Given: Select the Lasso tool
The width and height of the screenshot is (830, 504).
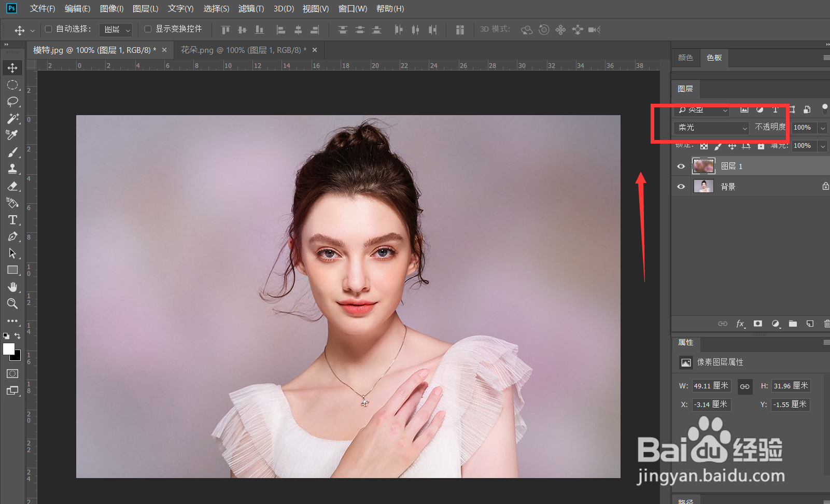Looking at the screenshot, I should (x=12, y=102).
